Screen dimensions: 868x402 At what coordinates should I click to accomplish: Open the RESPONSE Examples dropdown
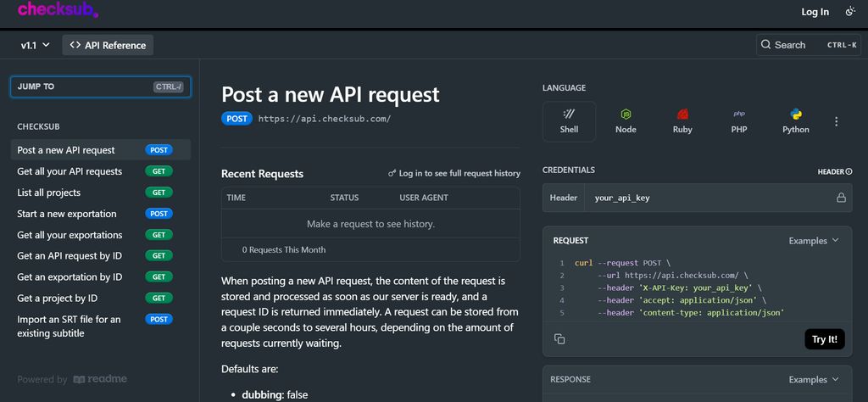(x=814, y=380)
